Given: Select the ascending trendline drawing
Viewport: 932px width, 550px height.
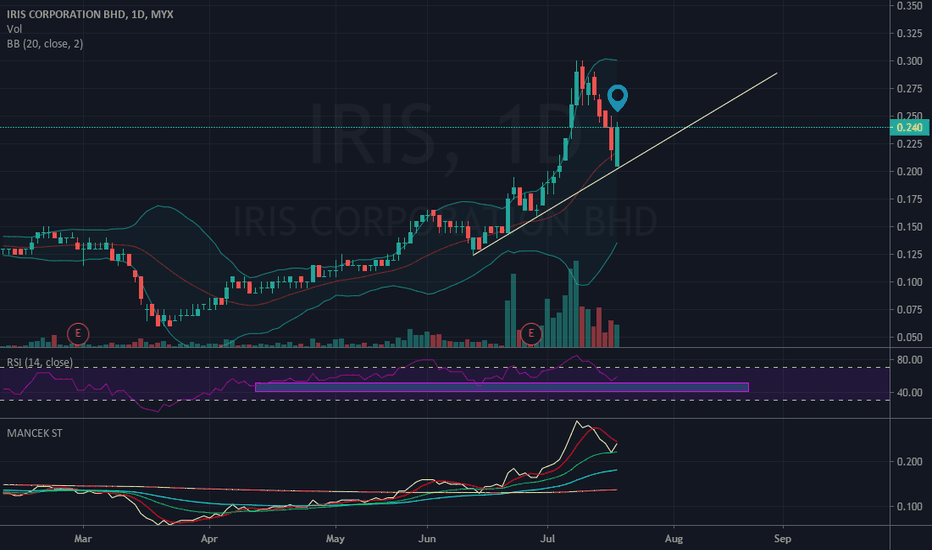Looking at the screenshot, I should pyautogui.click(x=625, y=164).
